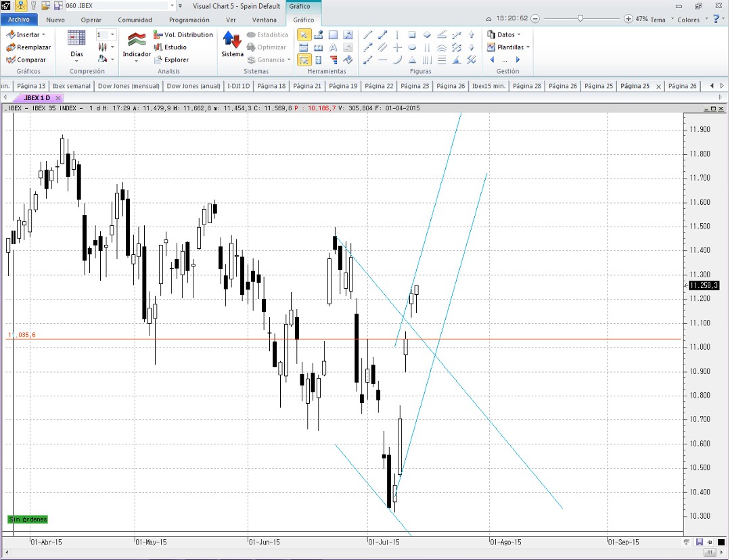Select the 'Dow Jones (mensual)' page tab
Image resolution: width=730 pixels, height=560 pixels.
(129, 86)
